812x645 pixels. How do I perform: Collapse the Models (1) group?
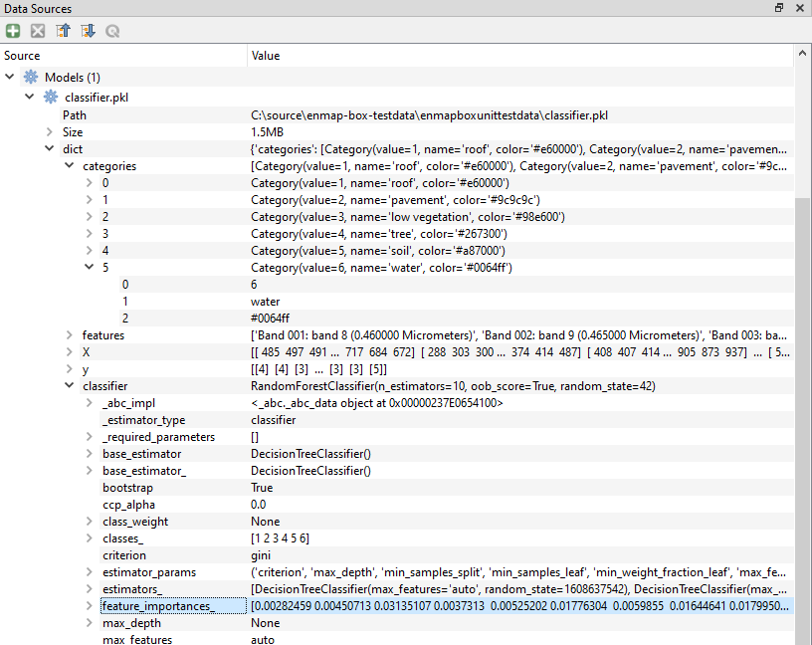coord(9,77)
